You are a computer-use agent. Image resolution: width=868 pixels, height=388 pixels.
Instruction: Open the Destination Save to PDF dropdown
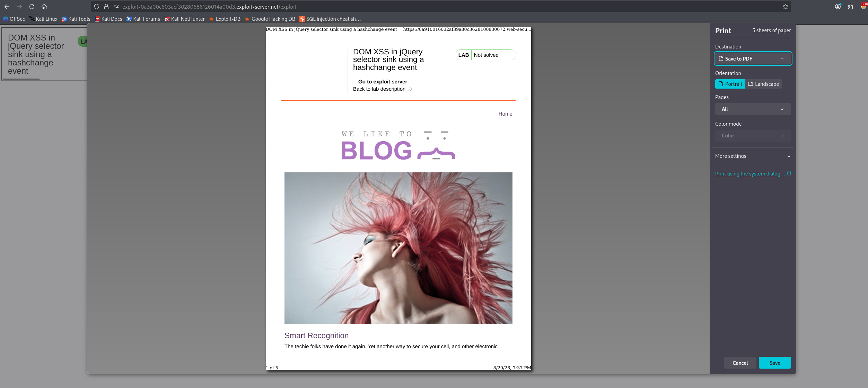[753, 58]
